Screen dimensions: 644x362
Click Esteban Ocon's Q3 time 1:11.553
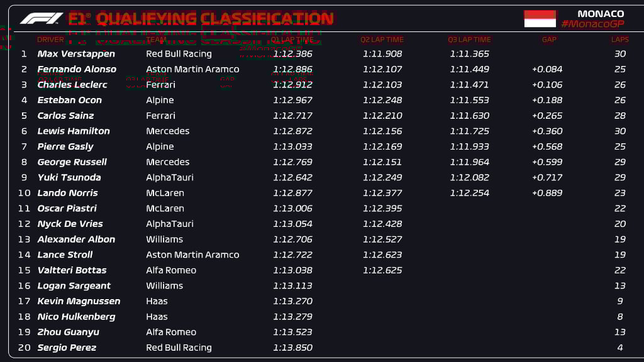pyautogui.click(x=469, y=100)
